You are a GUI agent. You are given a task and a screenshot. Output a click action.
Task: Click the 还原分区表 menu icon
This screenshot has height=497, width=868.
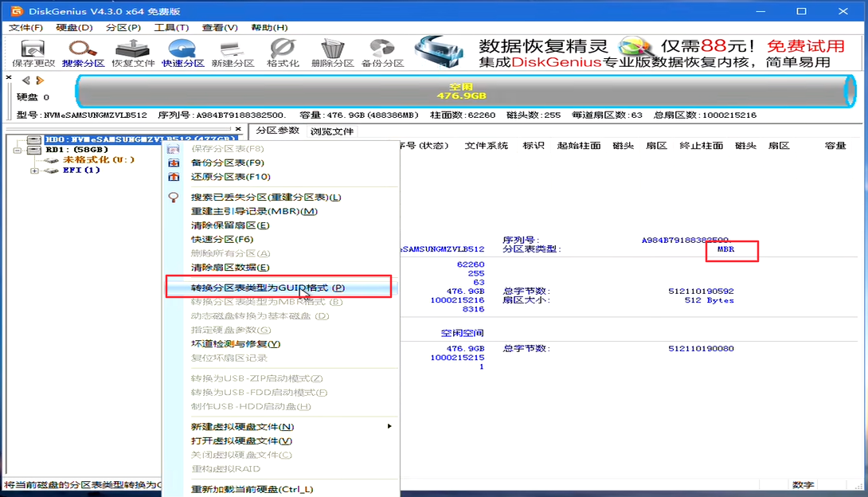[174, 177]
